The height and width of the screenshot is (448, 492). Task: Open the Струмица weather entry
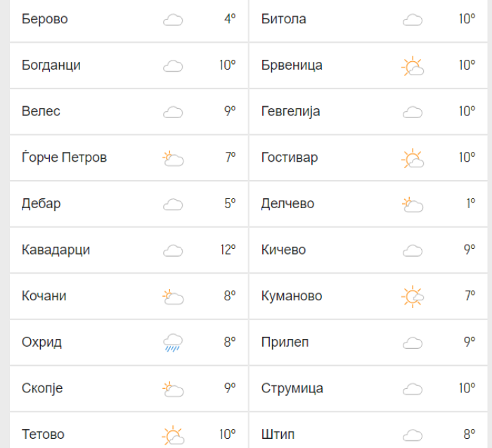(368, 388)
